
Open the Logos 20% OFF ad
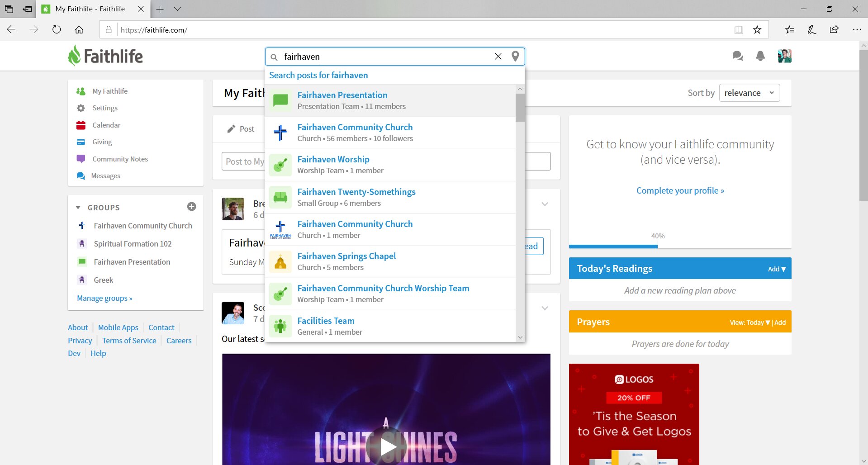click(x=634, y=414)
